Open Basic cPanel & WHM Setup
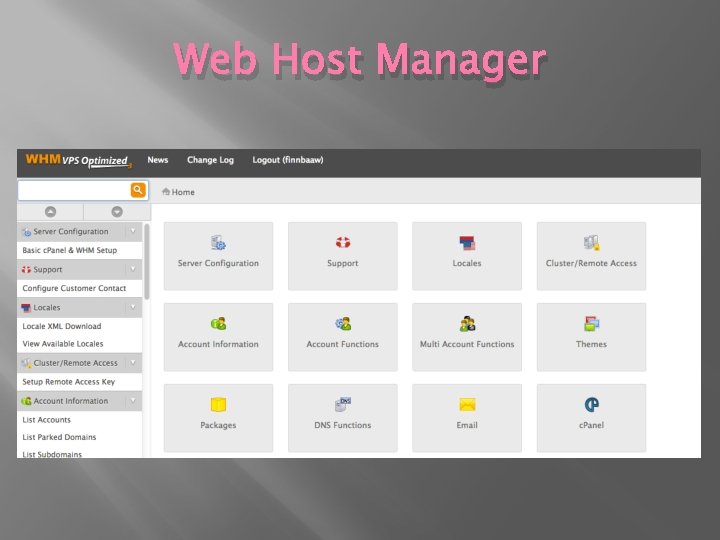Screen dimensions: 720x540 70,250
